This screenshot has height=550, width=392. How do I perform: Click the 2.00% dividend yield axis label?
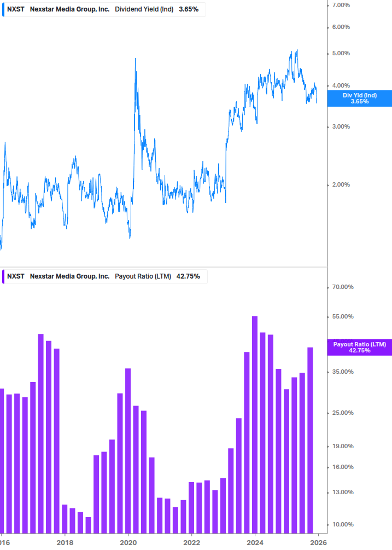pyautogui.click(x=341, y=184)
